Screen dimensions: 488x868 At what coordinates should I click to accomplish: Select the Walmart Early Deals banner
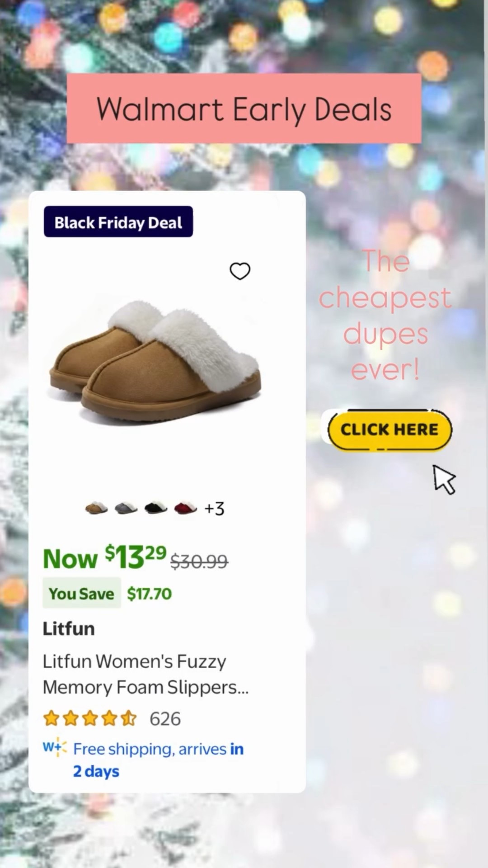244,108
